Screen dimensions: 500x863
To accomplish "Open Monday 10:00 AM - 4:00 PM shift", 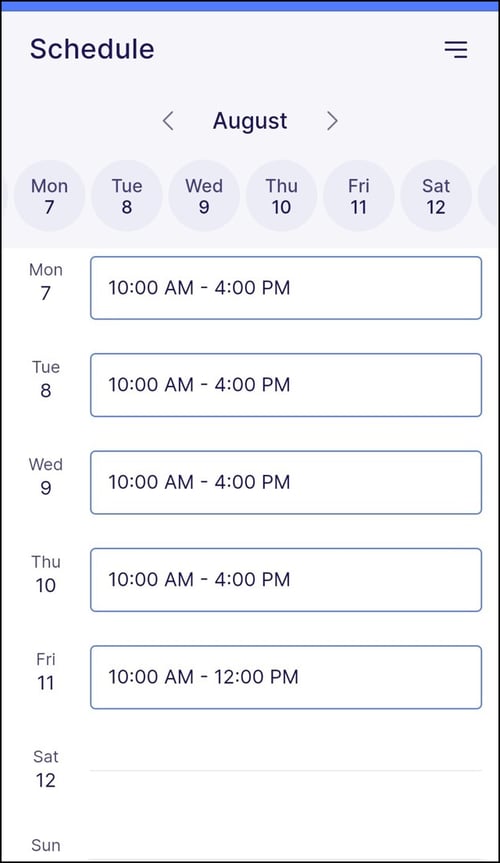I will 286,288.
